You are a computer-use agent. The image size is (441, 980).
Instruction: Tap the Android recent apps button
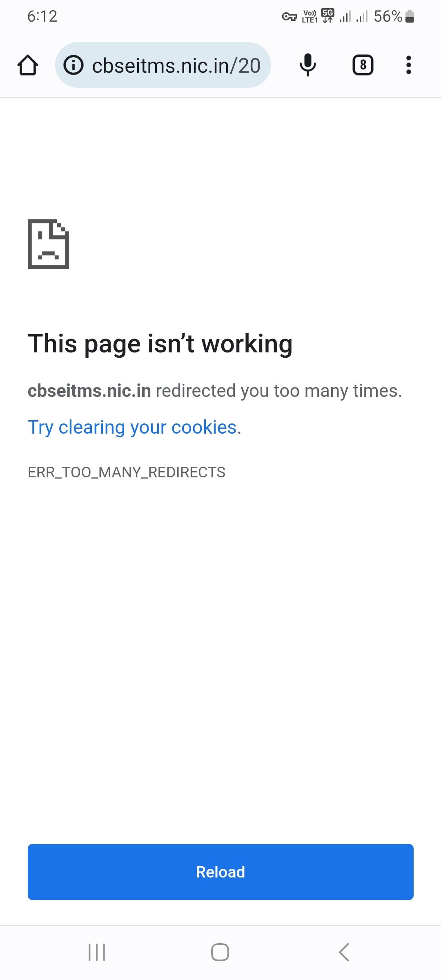coord(97,952)
